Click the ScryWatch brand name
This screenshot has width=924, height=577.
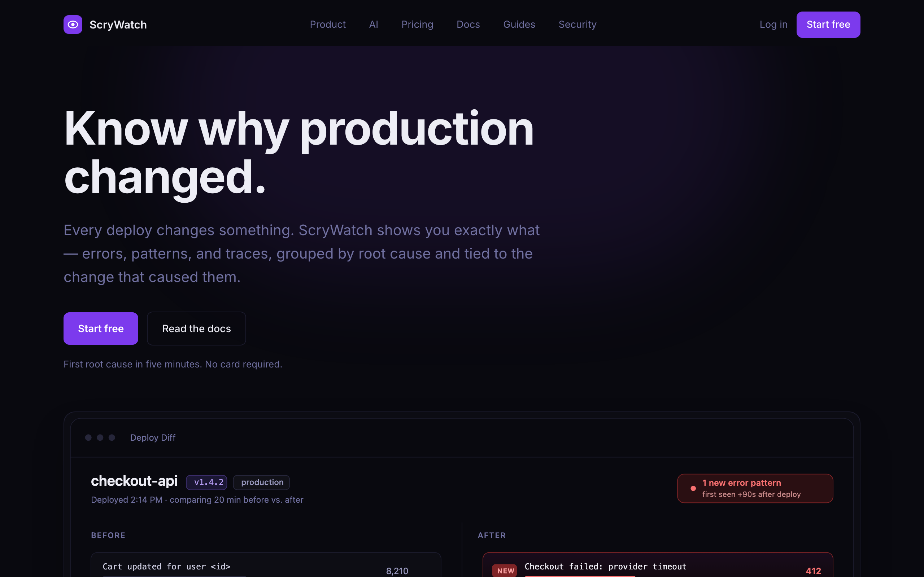point(118,25)
